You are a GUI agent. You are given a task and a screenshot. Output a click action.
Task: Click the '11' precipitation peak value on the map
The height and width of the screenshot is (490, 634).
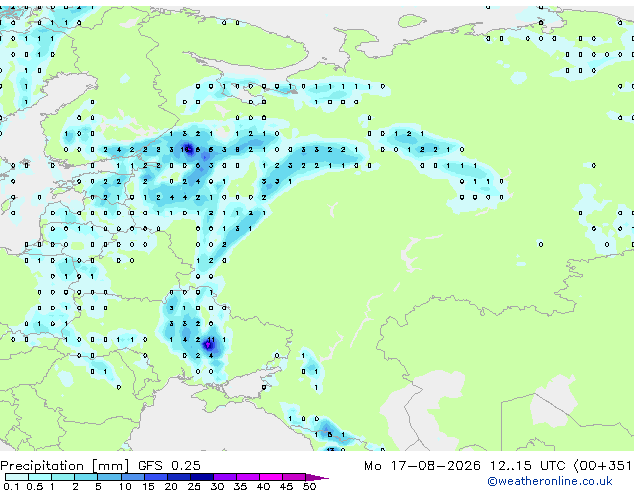(x=211, y=340)
